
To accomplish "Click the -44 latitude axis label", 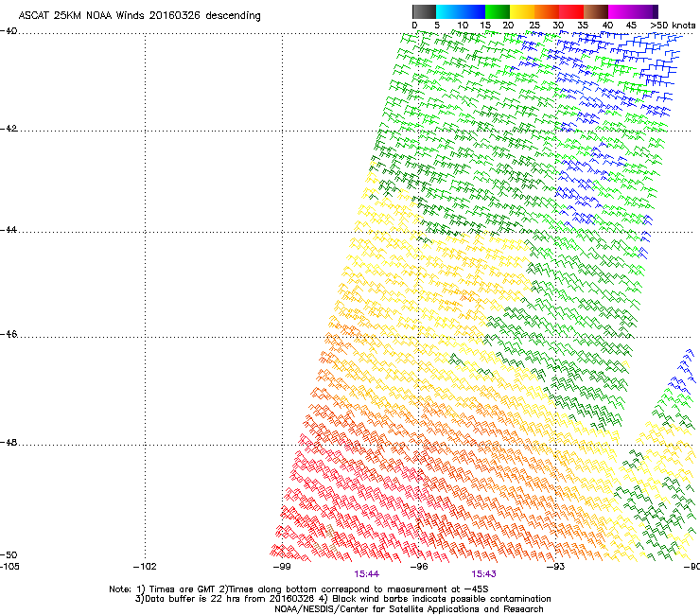I will pyautogui.click(x=9, y=230).
